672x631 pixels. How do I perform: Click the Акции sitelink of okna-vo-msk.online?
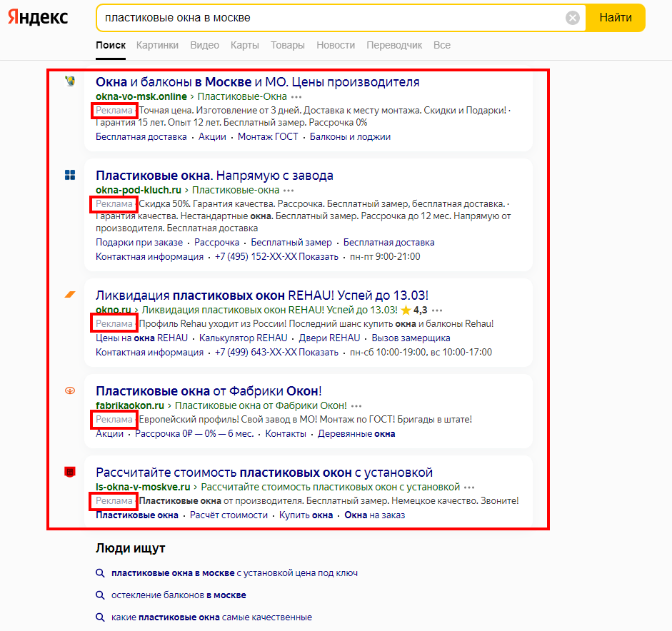point(212,136)
